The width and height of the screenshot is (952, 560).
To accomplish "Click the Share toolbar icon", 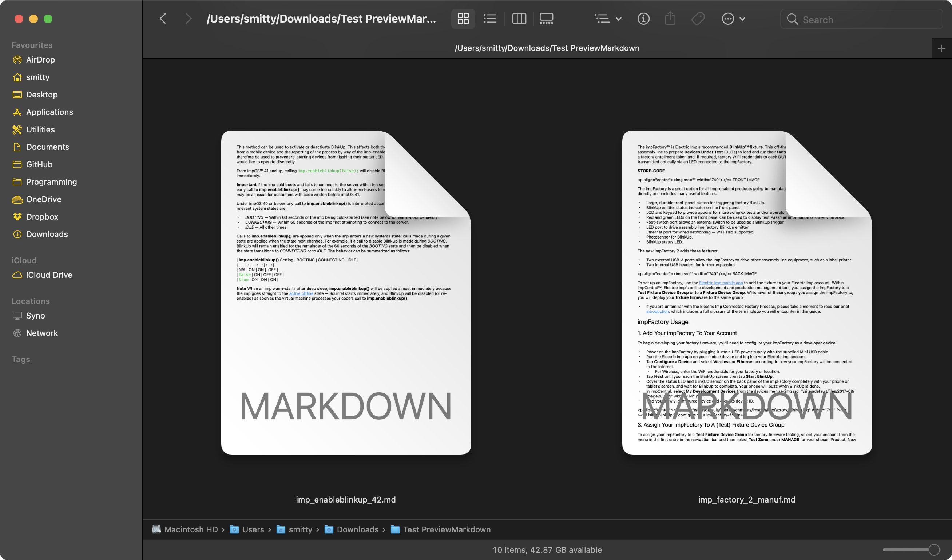I will click(670, 19).
